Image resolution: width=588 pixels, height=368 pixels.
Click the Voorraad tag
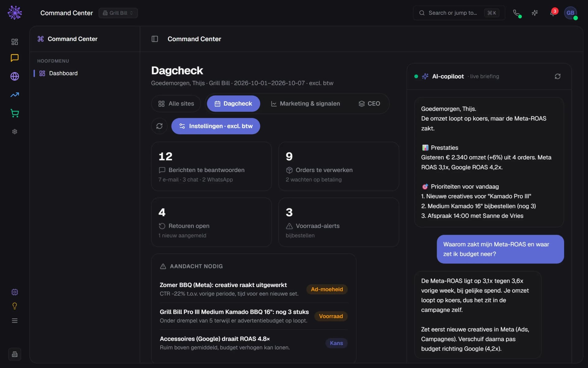coord(331,316)
